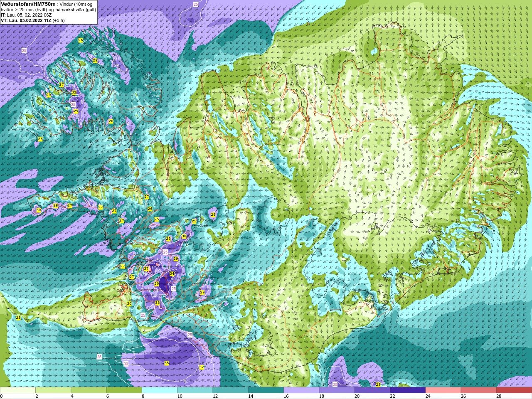
Task: Pick the teal 12–14 m/s legend swatch
Action: (230, 390)
